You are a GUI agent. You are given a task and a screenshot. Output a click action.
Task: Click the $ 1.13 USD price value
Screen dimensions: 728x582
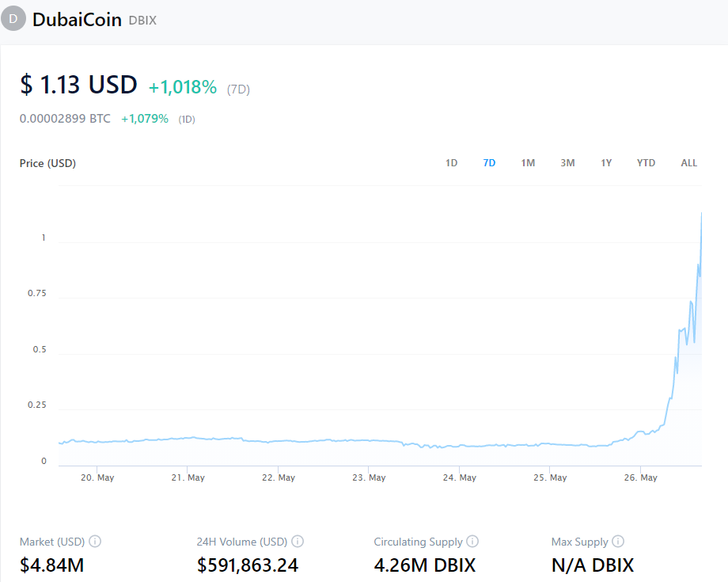[78, 85]
